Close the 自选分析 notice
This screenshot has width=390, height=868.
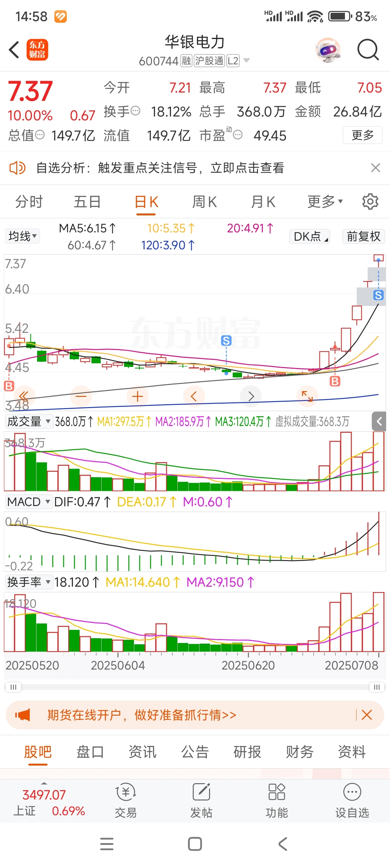pyautogui.click(x=375, y=167)
